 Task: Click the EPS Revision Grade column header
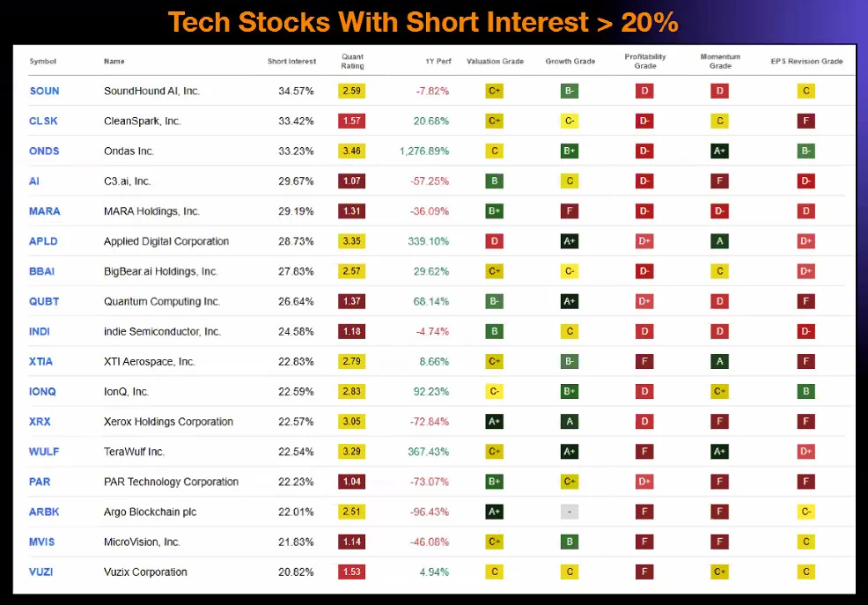pos(806,62)
